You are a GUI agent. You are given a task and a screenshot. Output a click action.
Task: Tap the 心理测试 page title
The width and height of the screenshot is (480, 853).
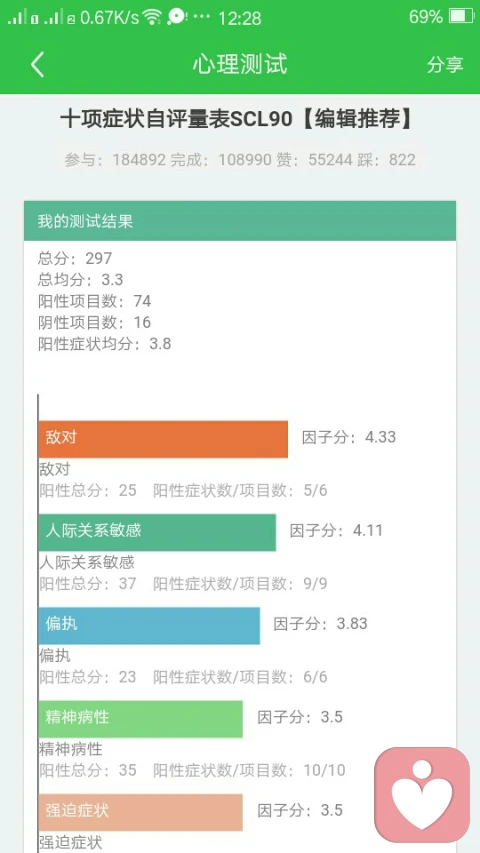[x=240, y=65]
